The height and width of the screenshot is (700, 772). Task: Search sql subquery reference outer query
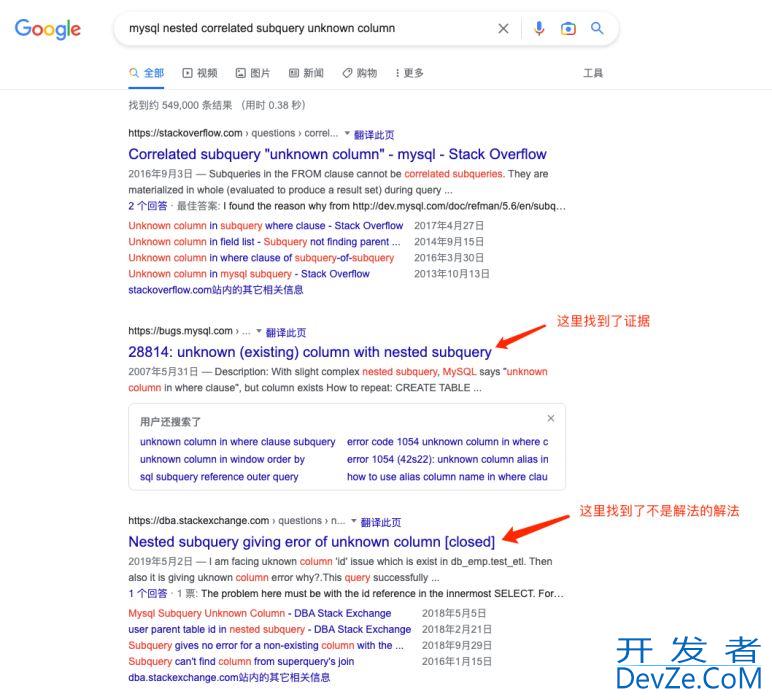[x=219, y=477]
